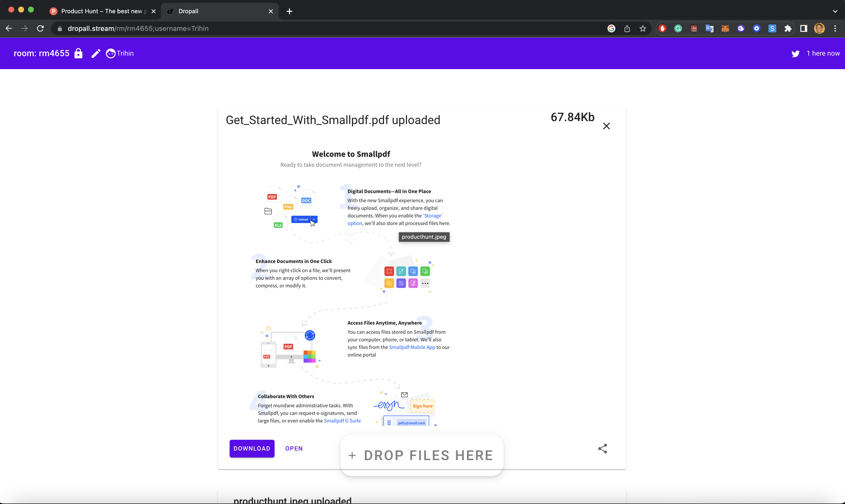The image size is (845, 504).
Task: Click the Drop Files Here button
Action: 422,455
